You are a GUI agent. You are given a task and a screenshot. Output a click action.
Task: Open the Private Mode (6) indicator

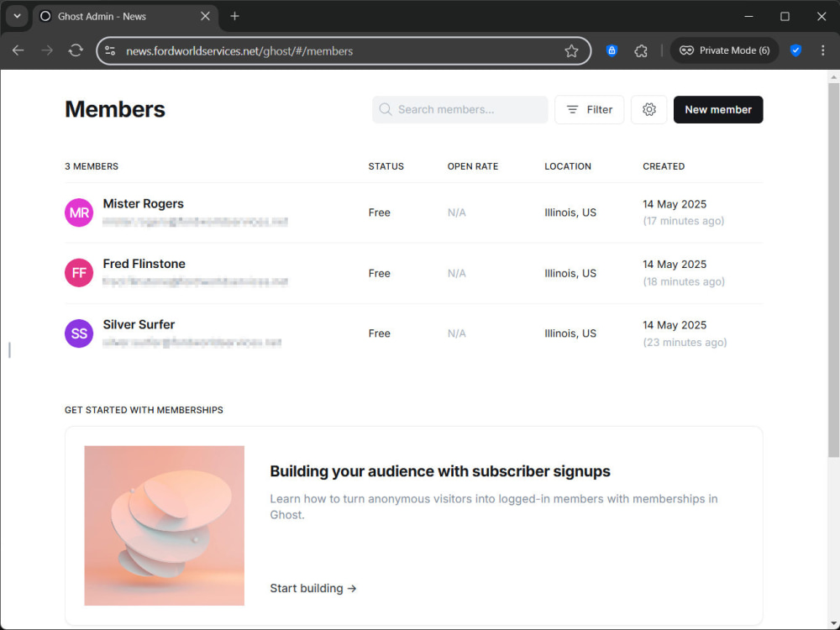[x=724, y=50]
